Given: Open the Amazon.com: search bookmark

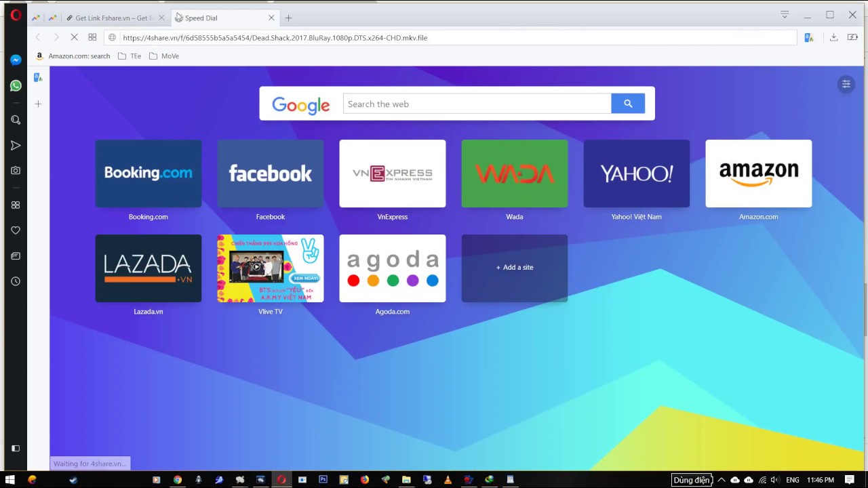Looking at the screenshot, I should pyautogui.click(x=73, y=56).
